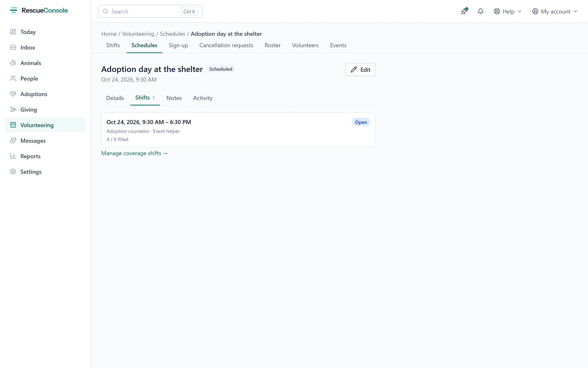The image size is (588, 368).
Task: Open the People icon in sidebar
Action: (x=13, y=79)
